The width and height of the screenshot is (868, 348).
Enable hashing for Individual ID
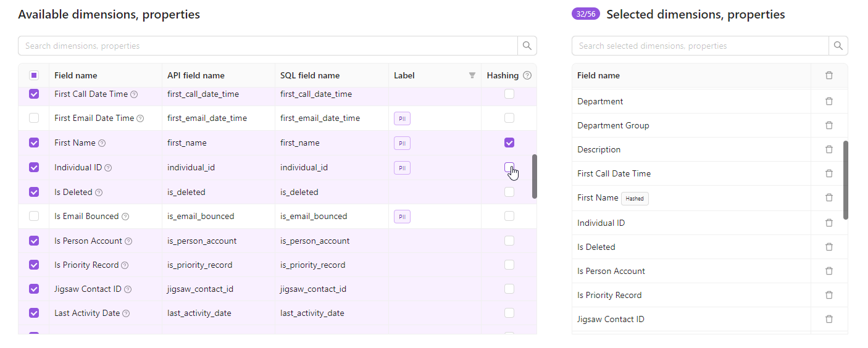509,167
